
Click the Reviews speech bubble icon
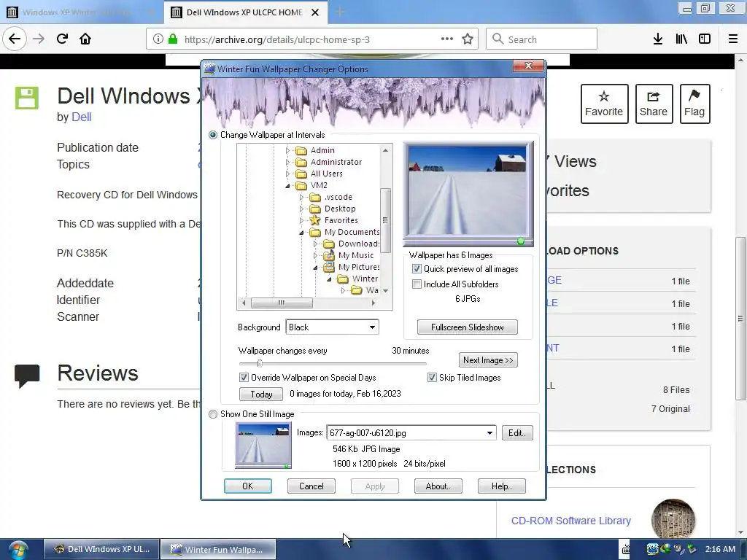pos(27,376)
